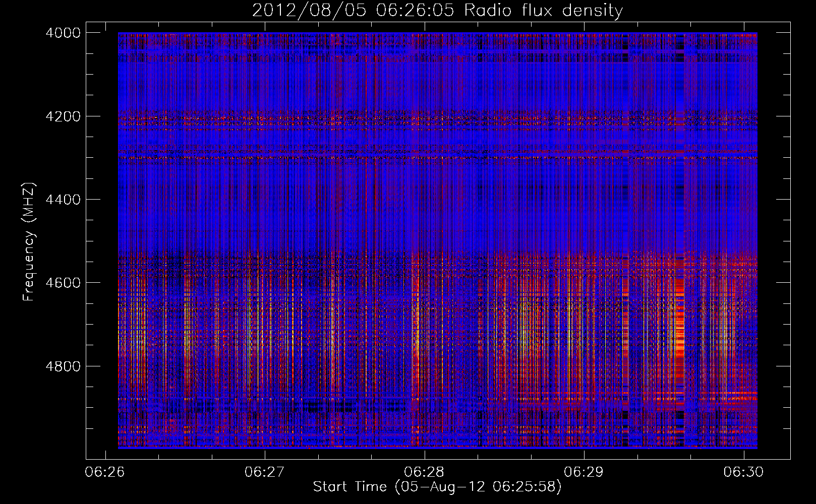Click the 06:30 time tick label
The width and height of the screenshot is (816, 504).
click(x=743, y=472)
